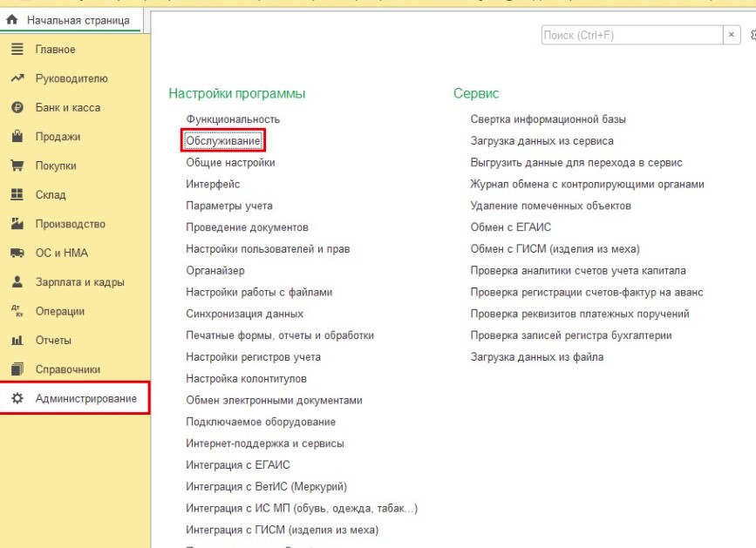The height and width of the screenshot is (548, 756).
Task: Click the home icon beside Начальная страница
Action: point(12,20)
